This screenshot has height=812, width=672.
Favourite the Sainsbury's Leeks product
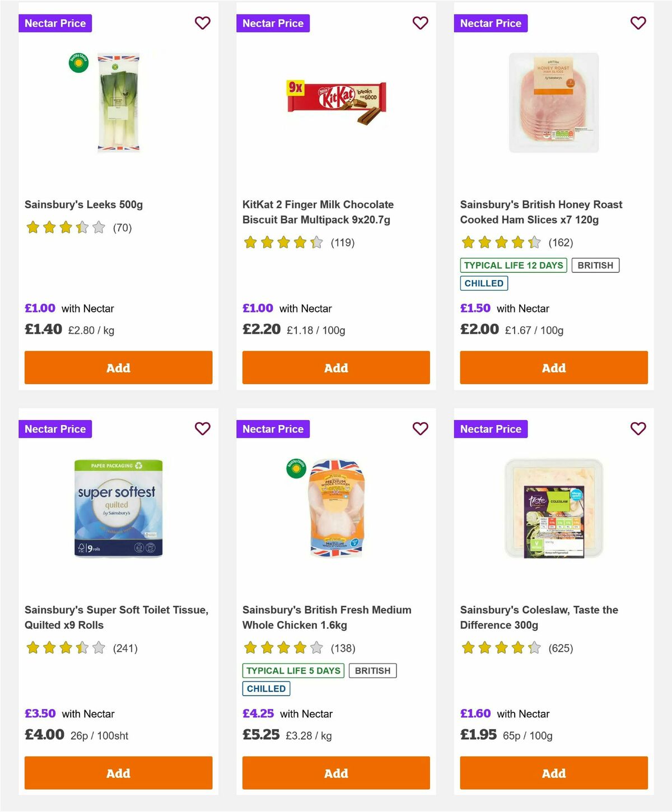coord(202,23)
